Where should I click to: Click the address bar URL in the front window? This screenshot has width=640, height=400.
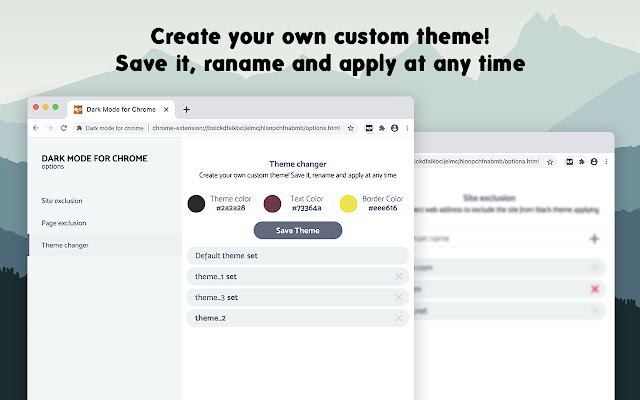tap(246, 128)
